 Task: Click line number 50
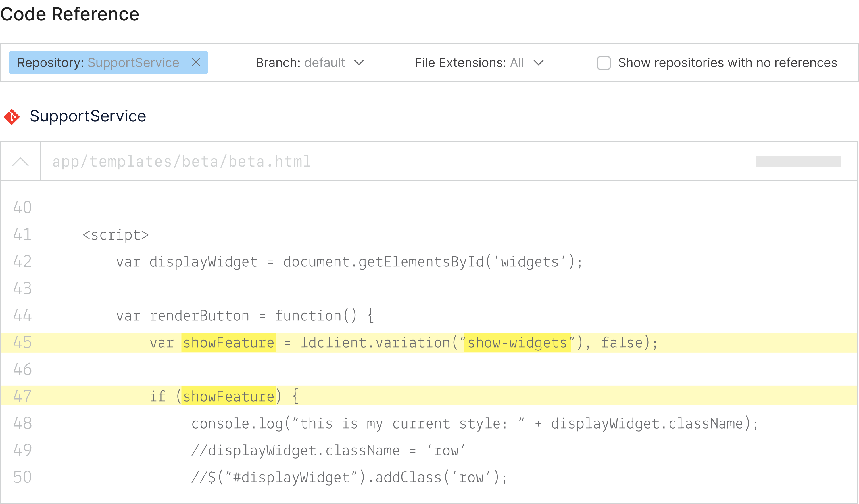click(22, 477)
